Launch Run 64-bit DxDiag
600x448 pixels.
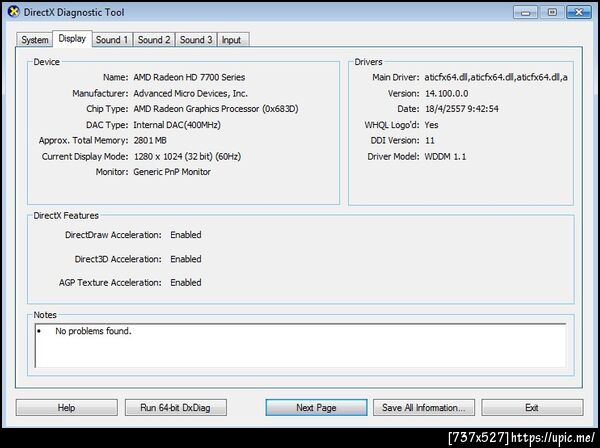(176, 408)
